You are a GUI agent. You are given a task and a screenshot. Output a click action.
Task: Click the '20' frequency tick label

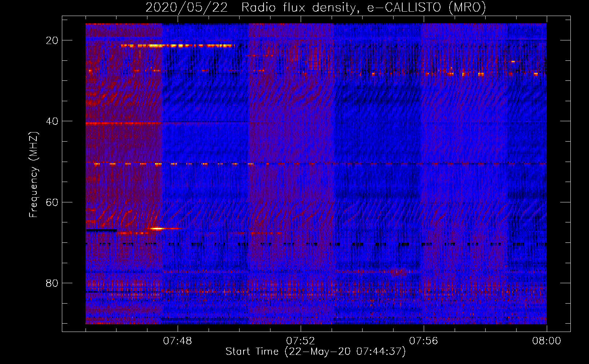click(x=52, y=40)
